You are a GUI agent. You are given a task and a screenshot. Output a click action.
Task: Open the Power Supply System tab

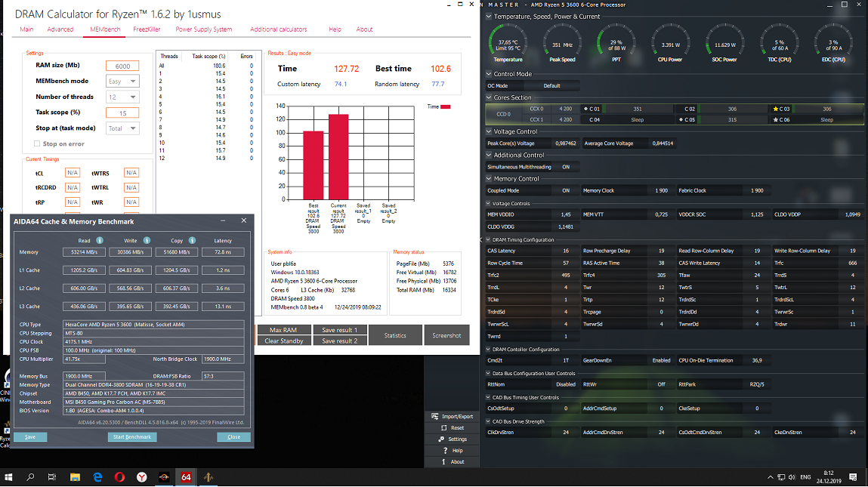click(x=204, y=29)
